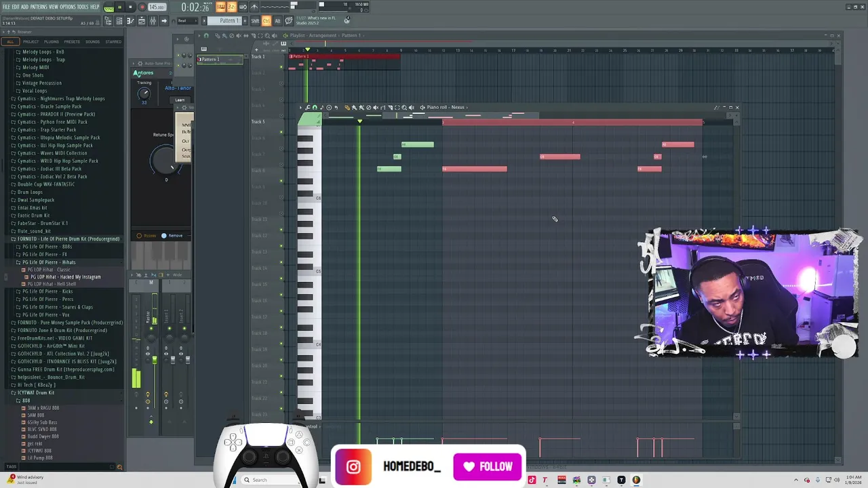
Task: Click the tempo 145 field
Action: coord(157,7)
